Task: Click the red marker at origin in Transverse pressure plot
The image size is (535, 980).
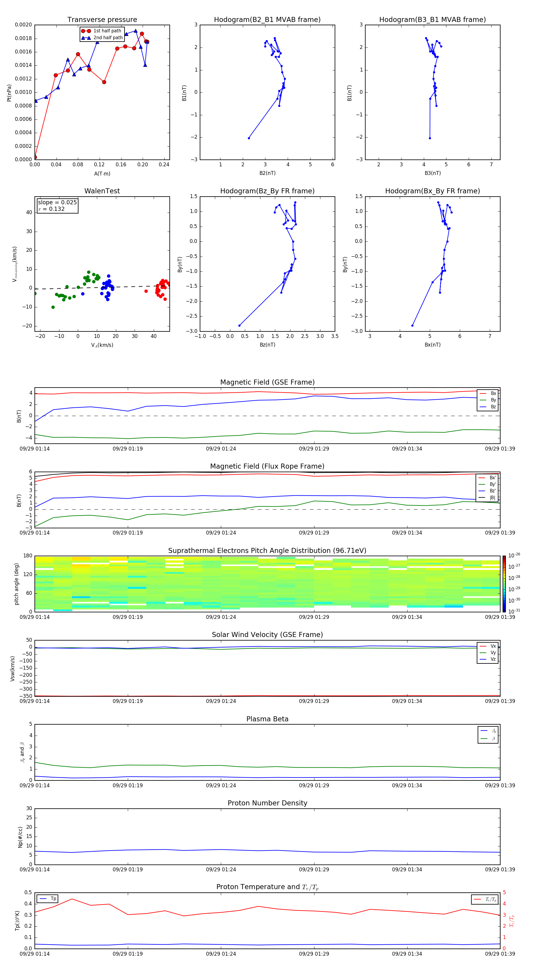Action: tap(35, 157)
